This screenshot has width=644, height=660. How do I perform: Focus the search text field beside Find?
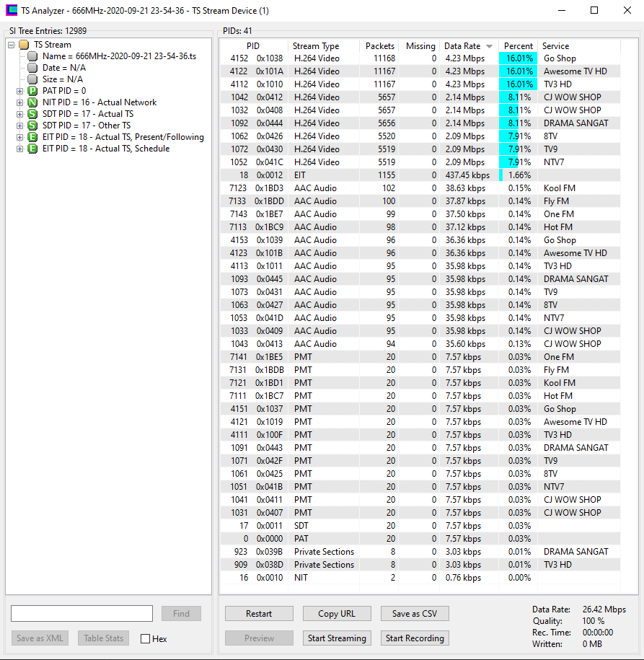pyautogui.click(x=81, y=614)
